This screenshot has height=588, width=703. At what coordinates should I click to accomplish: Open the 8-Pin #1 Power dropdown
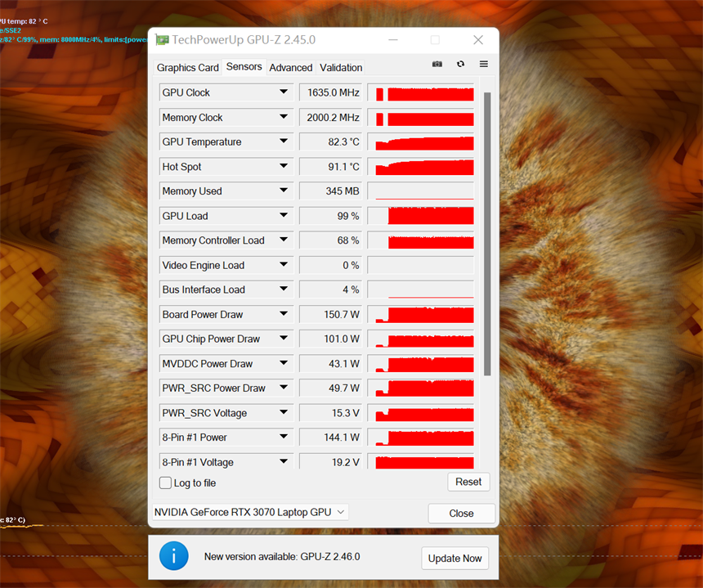[x=284, y=437]
